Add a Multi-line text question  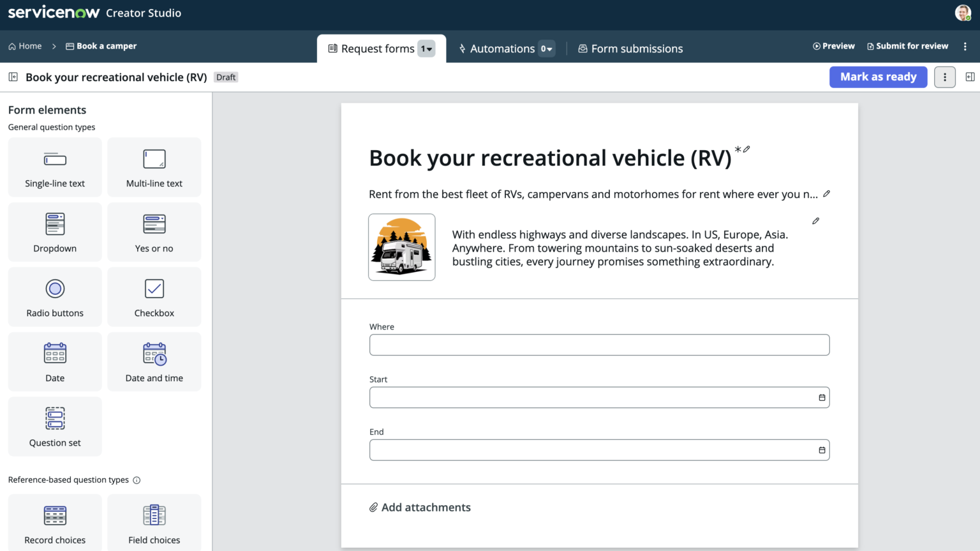point(154,167)
